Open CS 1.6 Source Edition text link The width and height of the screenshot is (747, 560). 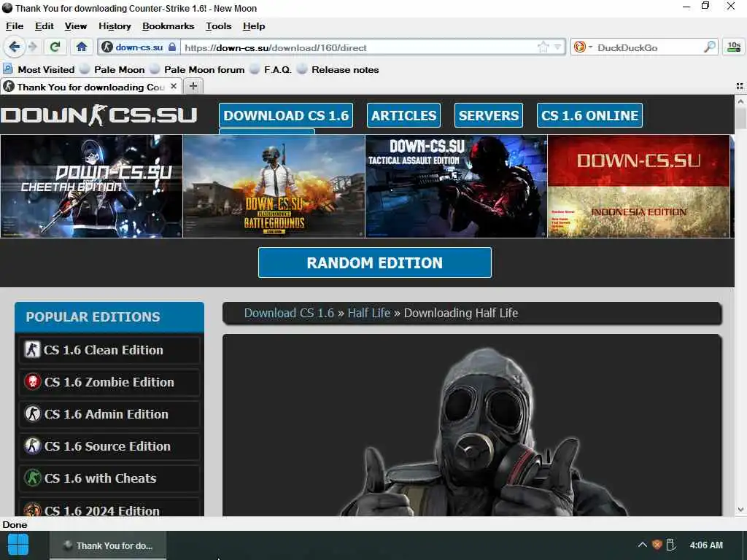107,446
